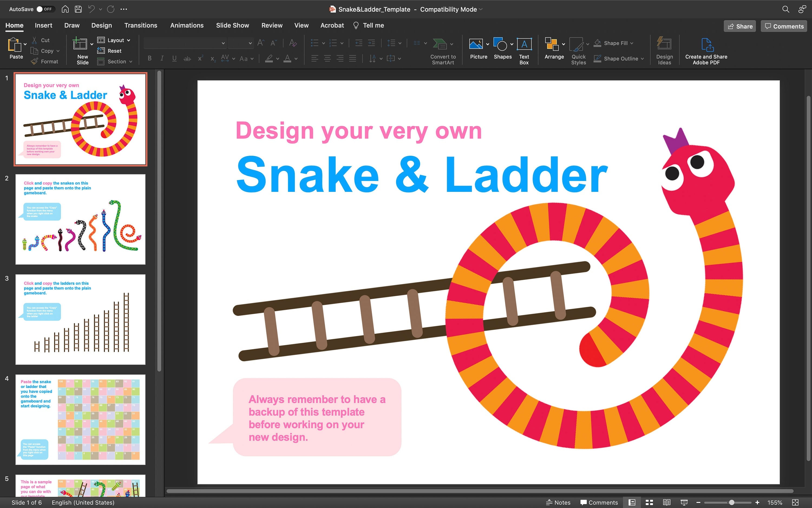Expand the Copy dropdown arrow
The width and height of the screenshot is (812, 508).
click(x=58, y=51)
